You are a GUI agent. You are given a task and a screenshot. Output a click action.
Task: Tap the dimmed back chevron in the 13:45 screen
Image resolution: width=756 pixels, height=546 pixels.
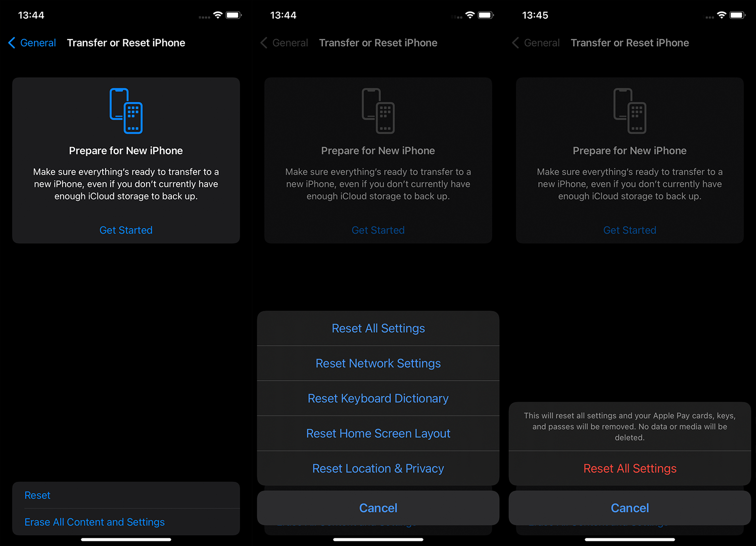point(515,43)
